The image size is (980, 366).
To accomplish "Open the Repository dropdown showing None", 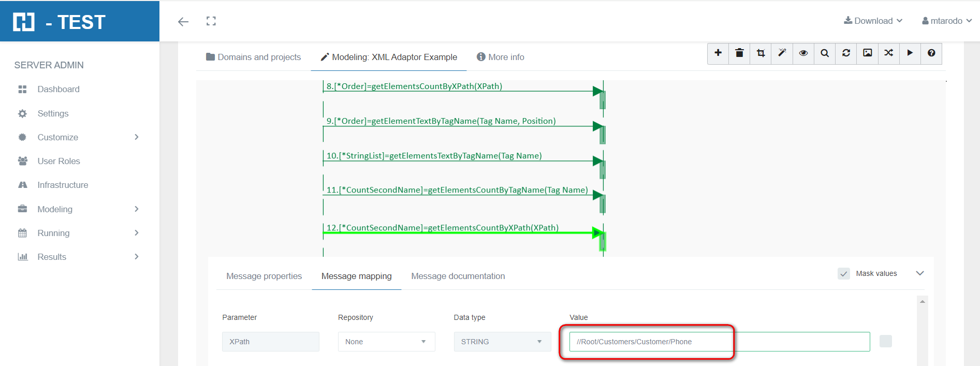I will coord(386,342).
